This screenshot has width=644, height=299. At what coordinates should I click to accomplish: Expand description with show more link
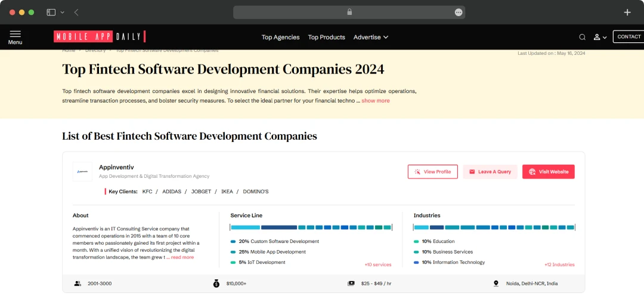[376, 101]
